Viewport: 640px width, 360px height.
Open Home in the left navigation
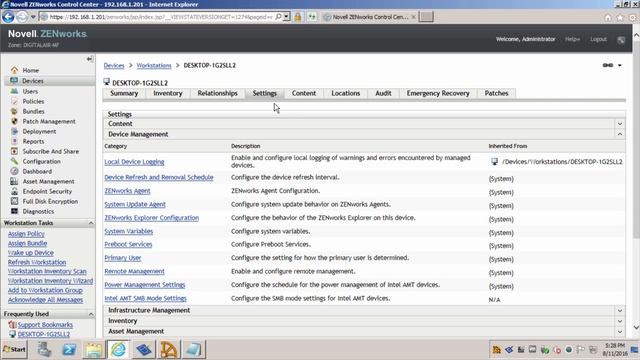coord(31,70)
